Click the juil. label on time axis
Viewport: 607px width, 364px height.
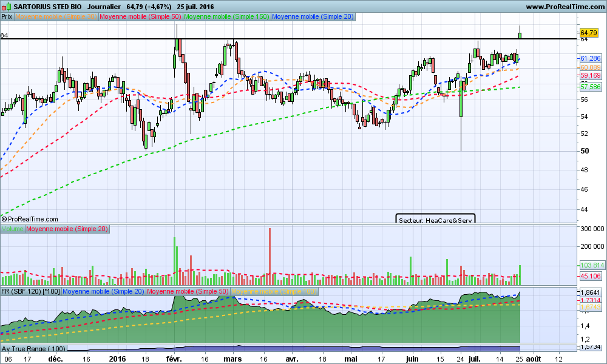(x=475, y=359)
